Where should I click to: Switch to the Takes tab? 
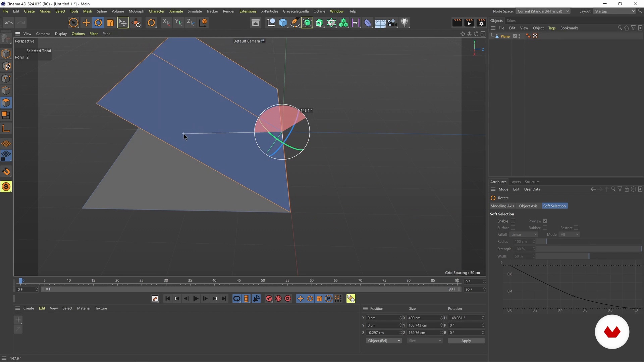point(511,21)
